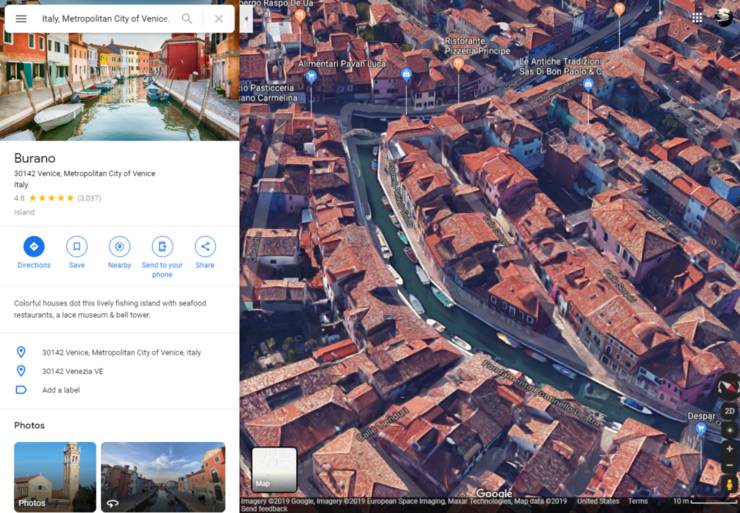Click Add a label
This screenshot has height=513, width=740.
[x=61, y=390]
